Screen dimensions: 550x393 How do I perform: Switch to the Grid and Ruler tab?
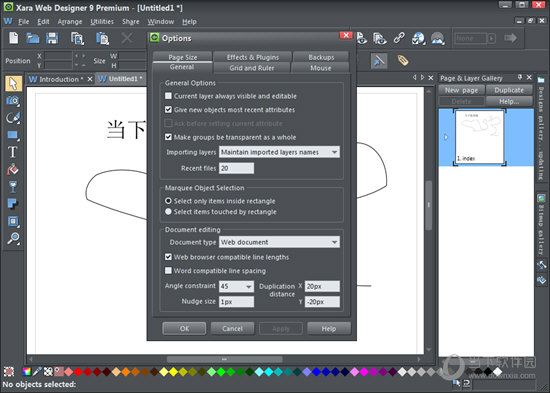(x=251, y=68)
